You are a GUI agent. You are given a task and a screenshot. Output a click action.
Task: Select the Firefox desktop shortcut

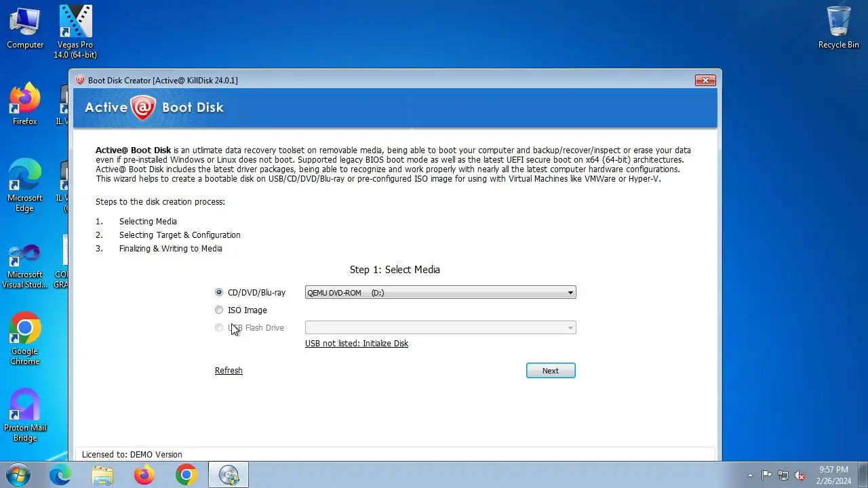[x=25, y=104]
